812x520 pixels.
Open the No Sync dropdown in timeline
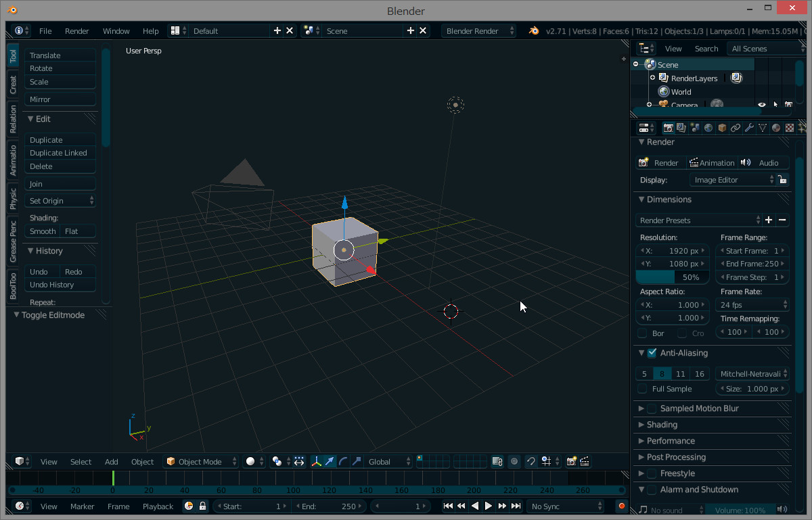click(x=566, y=506)
